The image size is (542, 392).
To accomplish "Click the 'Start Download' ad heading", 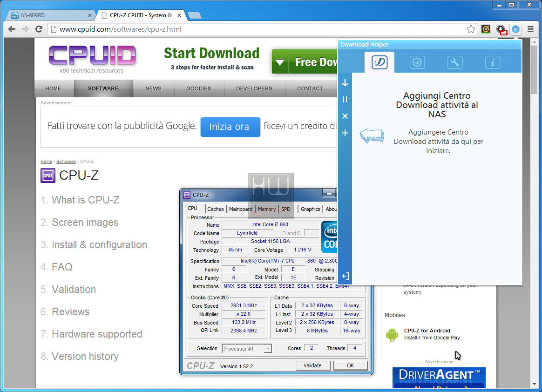I will click(211, 53).
